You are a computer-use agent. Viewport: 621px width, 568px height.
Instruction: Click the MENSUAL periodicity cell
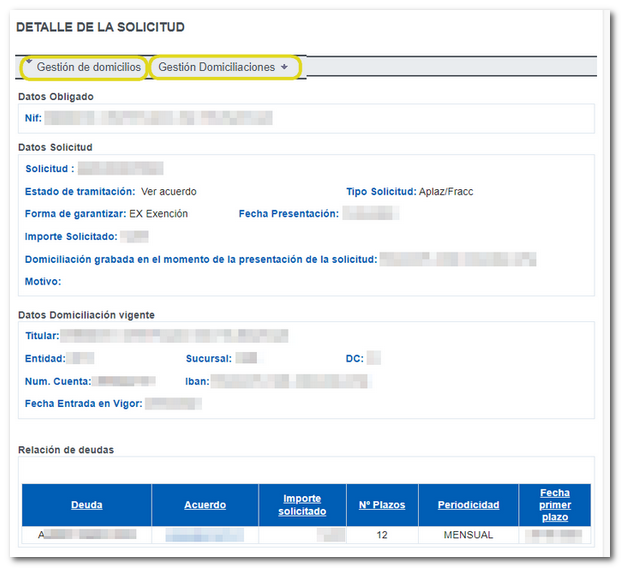pyautogui.click(x=468, y=535)
